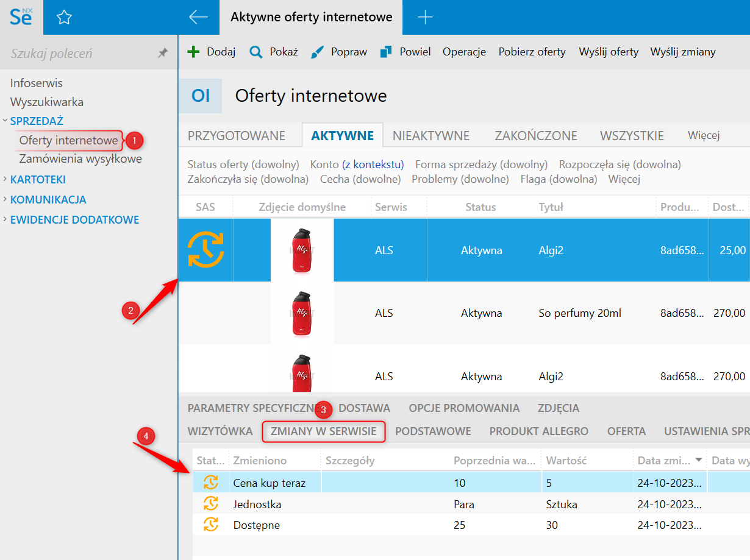Viewport: 750px width, 560px height.
Task: Switch to the ZAKOŃCZONE tab
Action: pyautogui.click(x=535, y=135)
